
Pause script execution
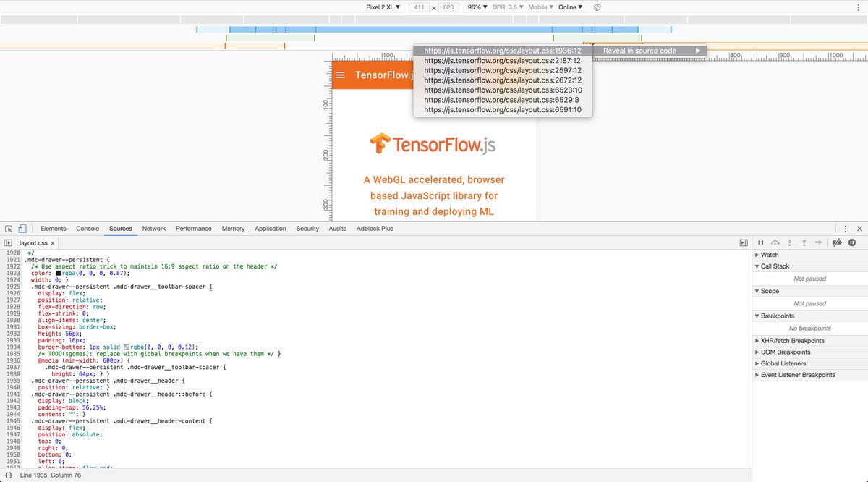[x=761, y=243]
